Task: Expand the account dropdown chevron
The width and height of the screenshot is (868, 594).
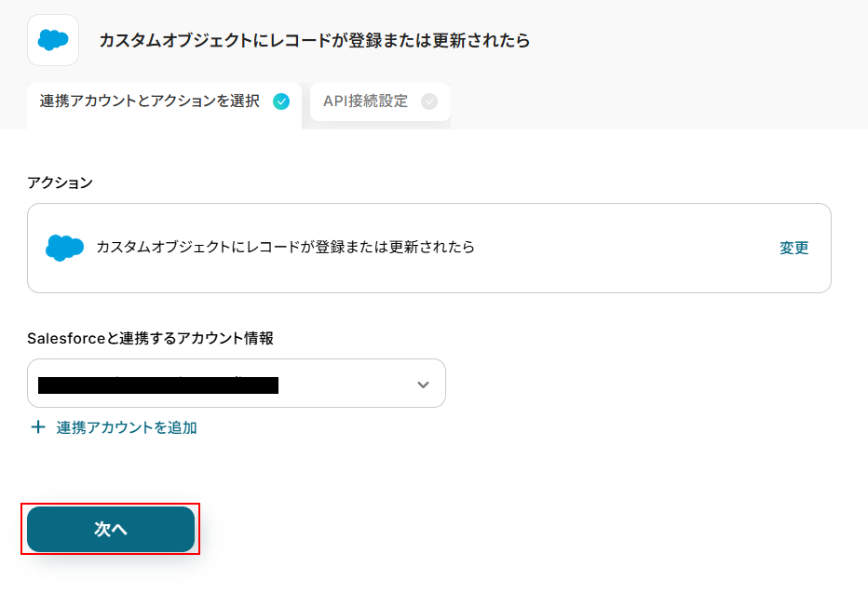Action: [x=423, y=385]
